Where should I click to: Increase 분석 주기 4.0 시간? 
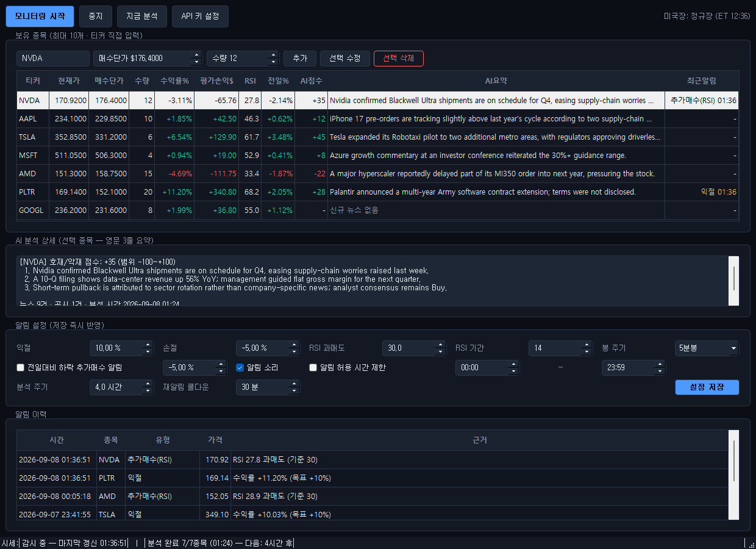tap(148, 384)
